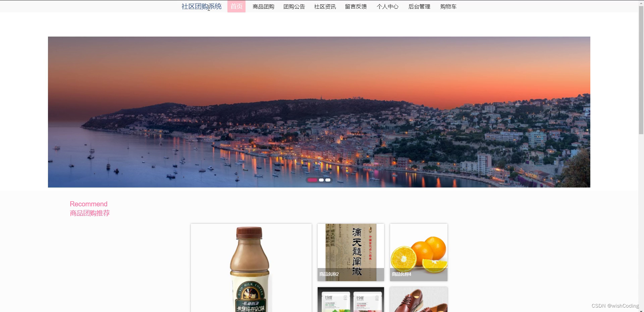Open 留言反馈 feedback page
Viewport: 644px width, 312px height.
click(x=356, y=7)
